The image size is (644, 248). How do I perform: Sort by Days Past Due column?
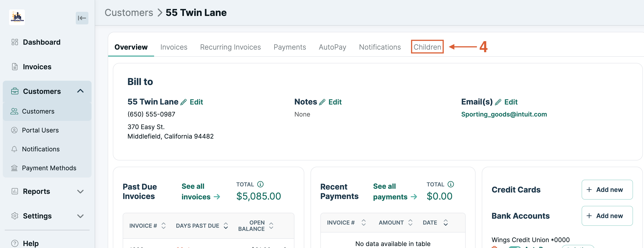(226, 226)
